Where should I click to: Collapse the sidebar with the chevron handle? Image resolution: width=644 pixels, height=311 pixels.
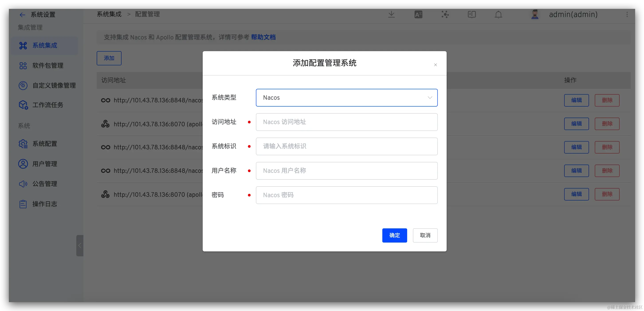tap(80, 245)
